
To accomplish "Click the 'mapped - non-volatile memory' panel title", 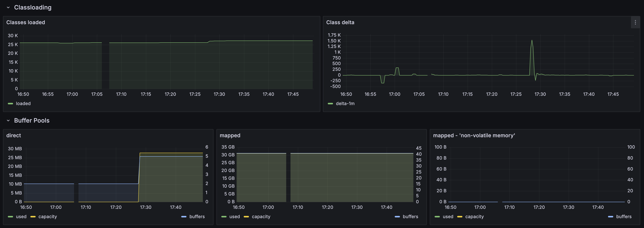I will coord(474,135).
